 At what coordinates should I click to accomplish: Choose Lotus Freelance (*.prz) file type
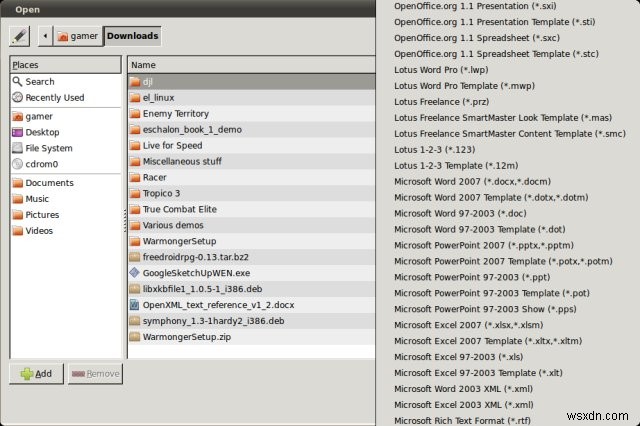(x=441, y=102)
